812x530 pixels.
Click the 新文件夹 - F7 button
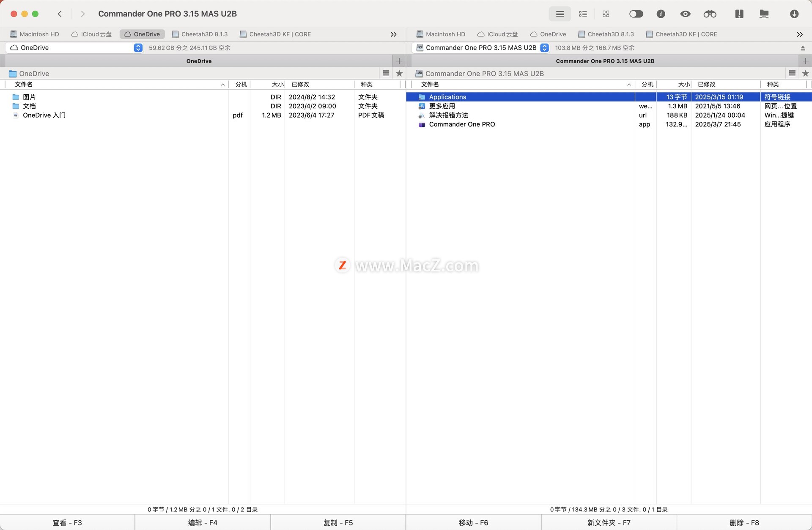tap(609, 522)
